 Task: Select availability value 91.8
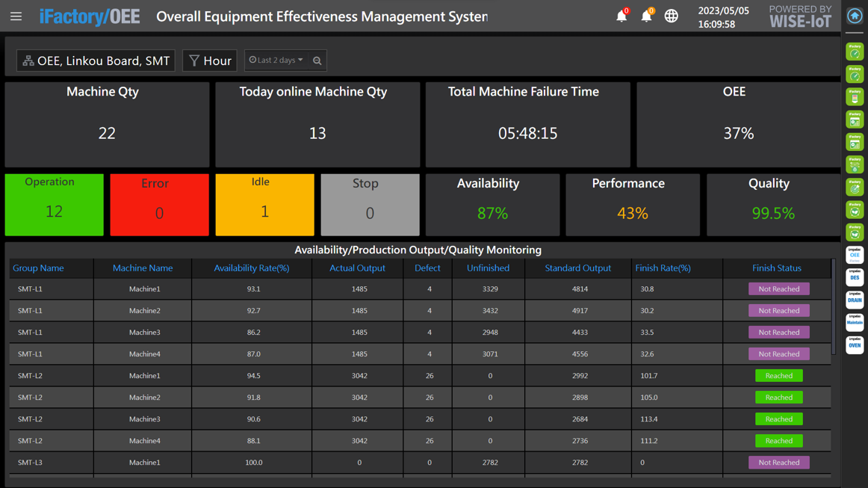pyautogui.click(x=253, y=397)
